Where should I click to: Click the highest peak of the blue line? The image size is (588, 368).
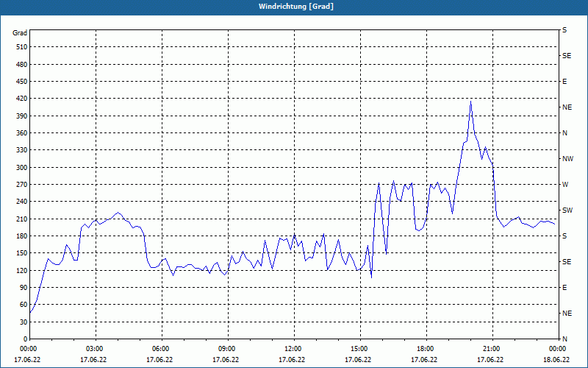[470, 102]
